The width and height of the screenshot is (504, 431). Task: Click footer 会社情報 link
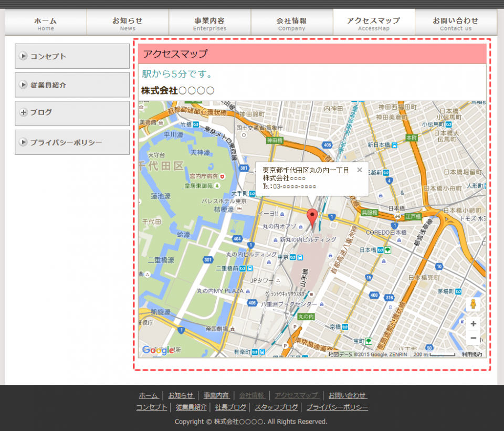(252, 395)
